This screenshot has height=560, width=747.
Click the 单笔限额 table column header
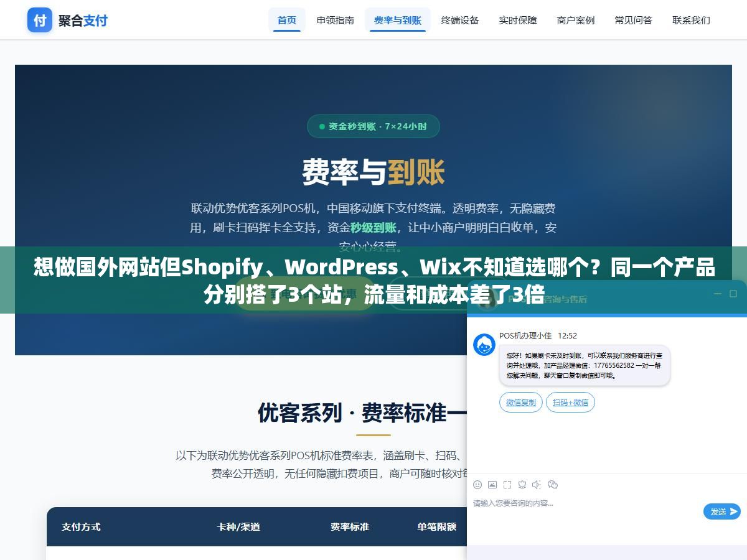click(x=437, y=526)
